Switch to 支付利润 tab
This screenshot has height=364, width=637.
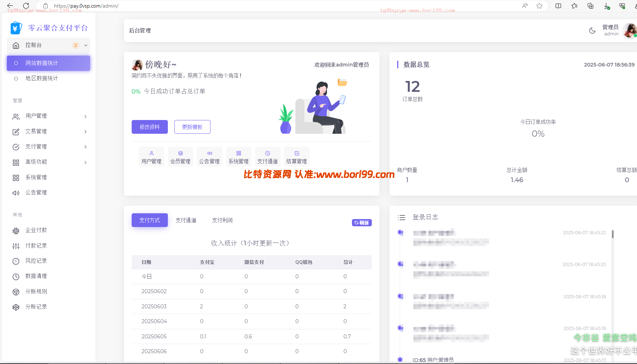point(222,220)
